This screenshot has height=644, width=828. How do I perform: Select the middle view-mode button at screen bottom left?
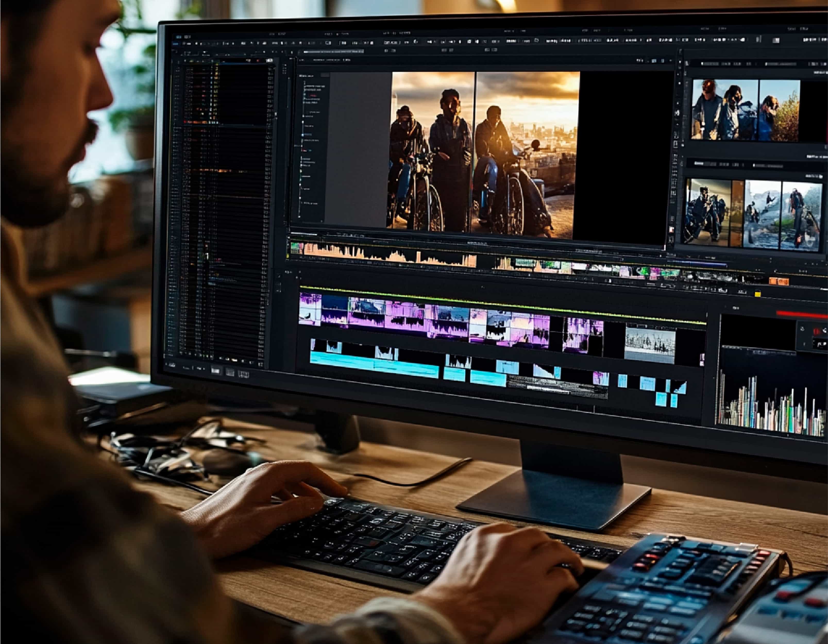point(230,372)
